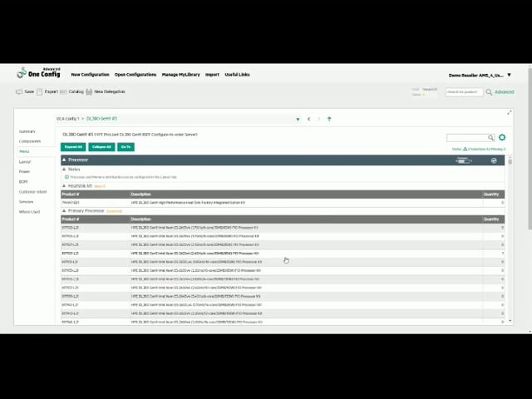Viewport: 532px width, 399px height.
Task: Click the Processor section checkmark circle icon
Action: click(494, 160)
